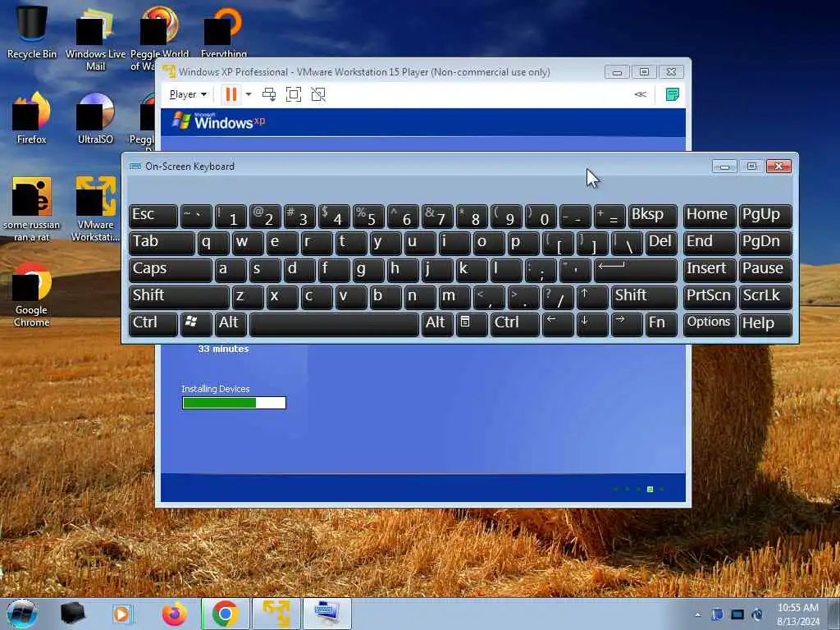Show hidden system tray icons
Image resolution: width=840 pixels, height=630 pixels.
pyautogui.click(x=697, y=614)
